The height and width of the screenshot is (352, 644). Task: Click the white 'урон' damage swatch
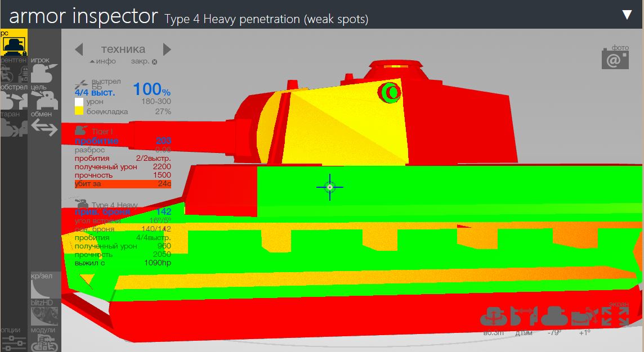pos(79,102)
